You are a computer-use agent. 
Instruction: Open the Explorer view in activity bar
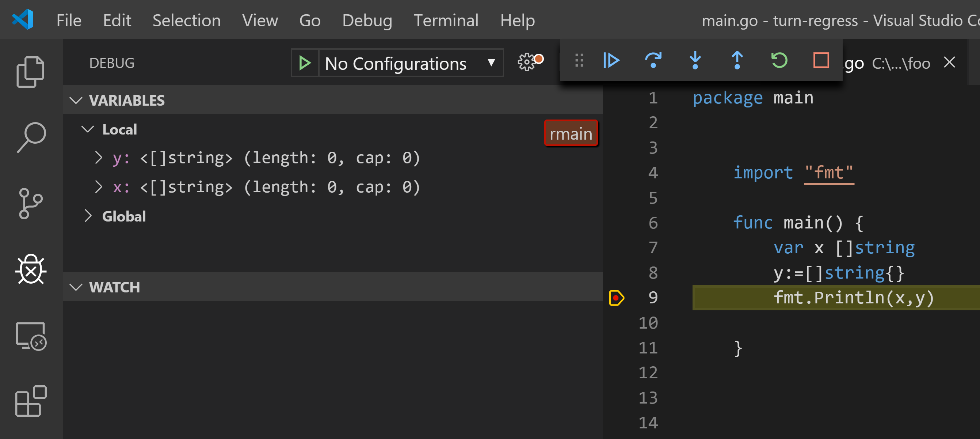click(30, 72)
